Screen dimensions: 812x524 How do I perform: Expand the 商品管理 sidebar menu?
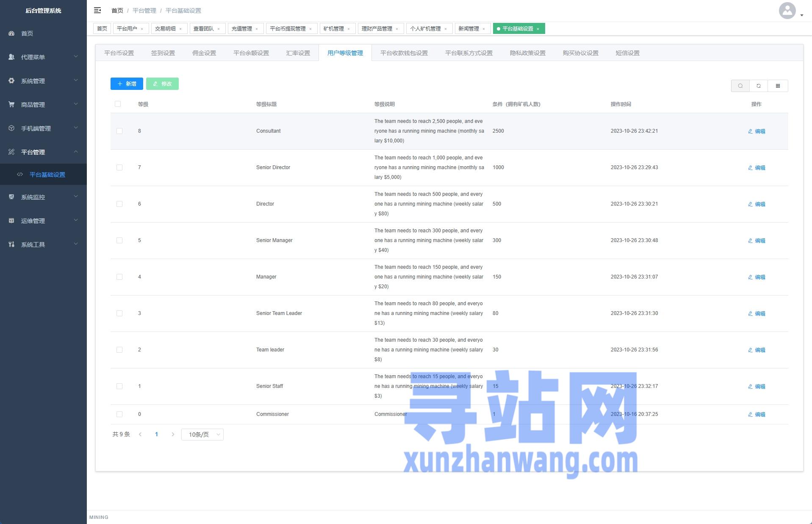pyautogui.click(x=43, y=105)
